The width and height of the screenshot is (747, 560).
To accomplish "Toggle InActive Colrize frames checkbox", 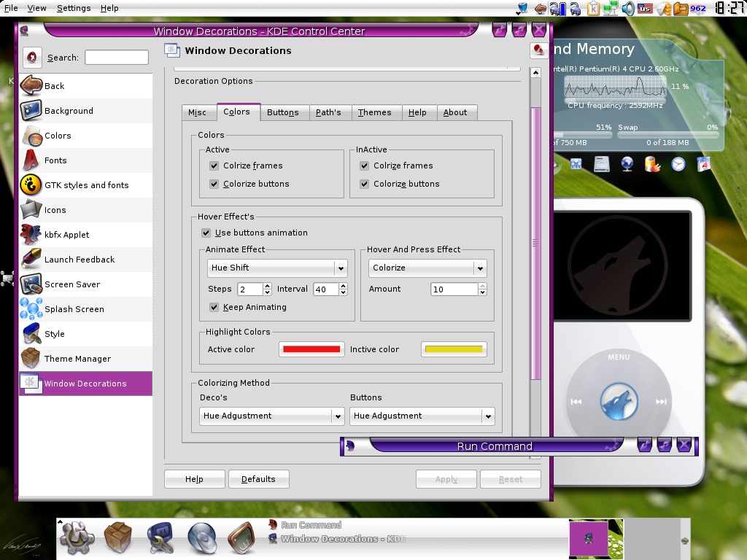I will pos(365,166).
